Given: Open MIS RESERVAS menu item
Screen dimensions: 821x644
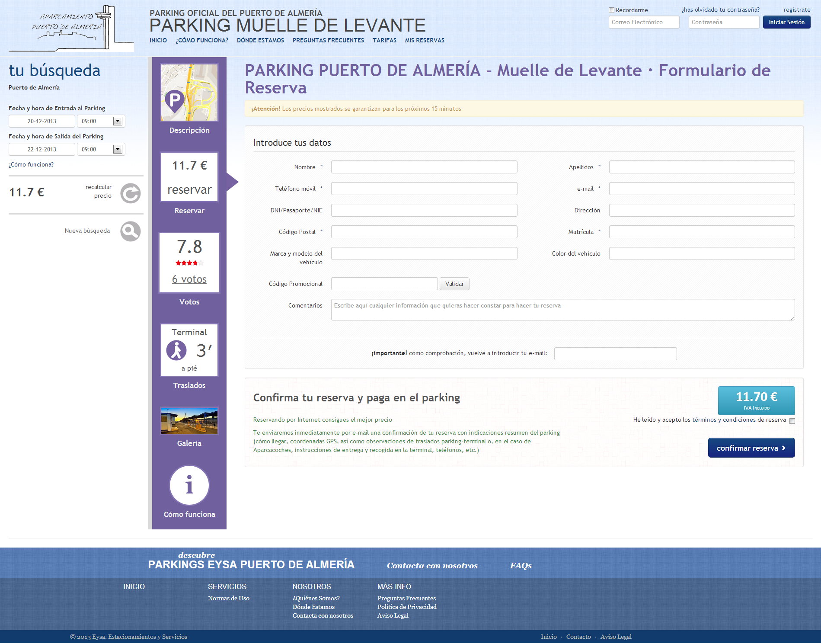Looking at the screenshot, I should (425, 40).
